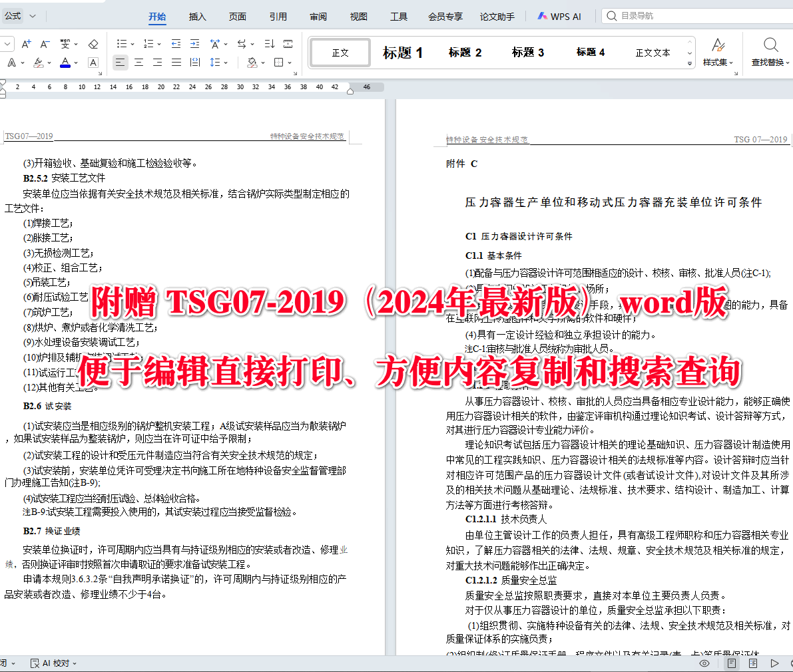793x672 pixels.
Task: Open bullet list style dropdown arrow
Action: pos(132,45)
